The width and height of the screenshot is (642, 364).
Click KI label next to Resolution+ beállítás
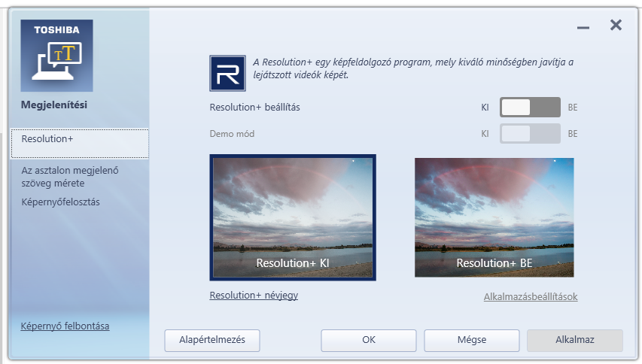click(x=485, y=108)
